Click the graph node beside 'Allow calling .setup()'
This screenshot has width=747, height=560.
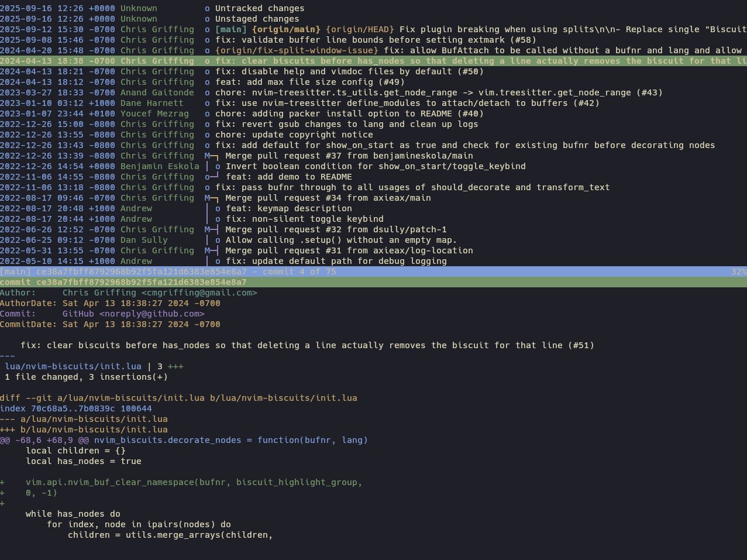coord(218,241)
